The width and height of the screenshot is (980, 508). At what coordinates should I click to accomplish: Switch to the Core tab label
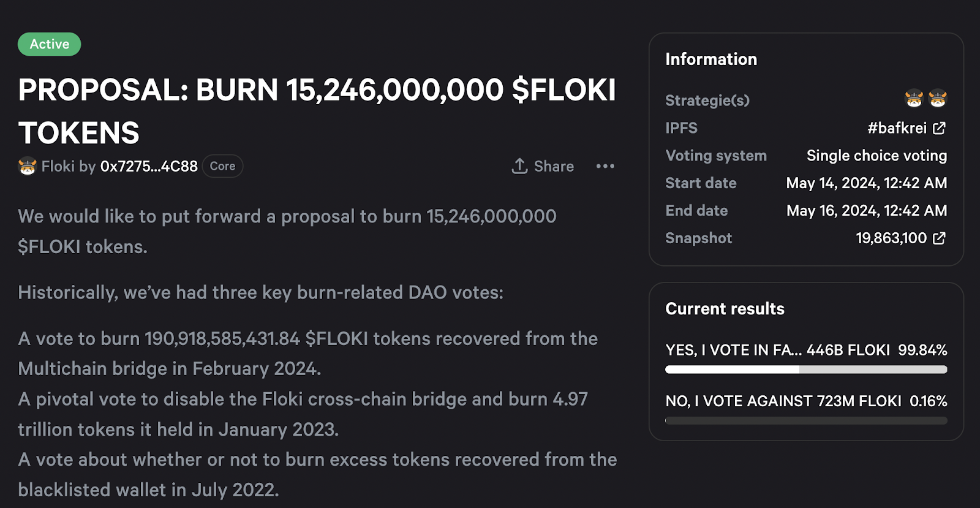[x=222, y=166]
